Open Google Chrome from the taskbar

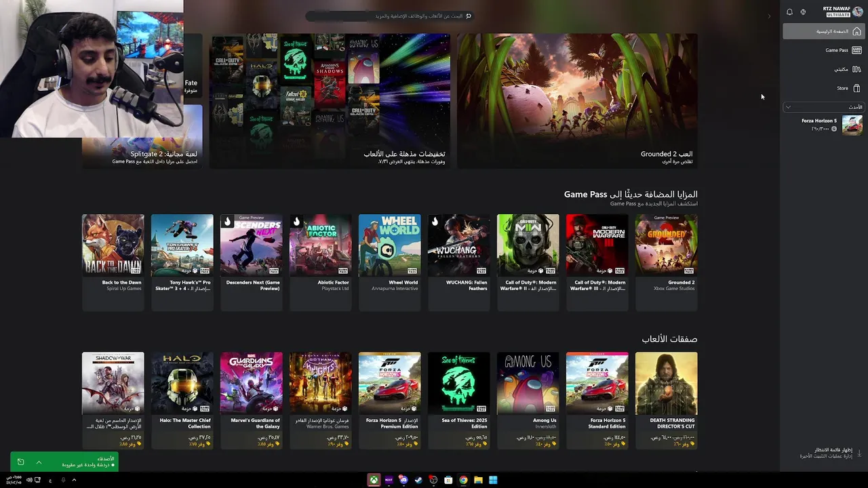point(463,480)
